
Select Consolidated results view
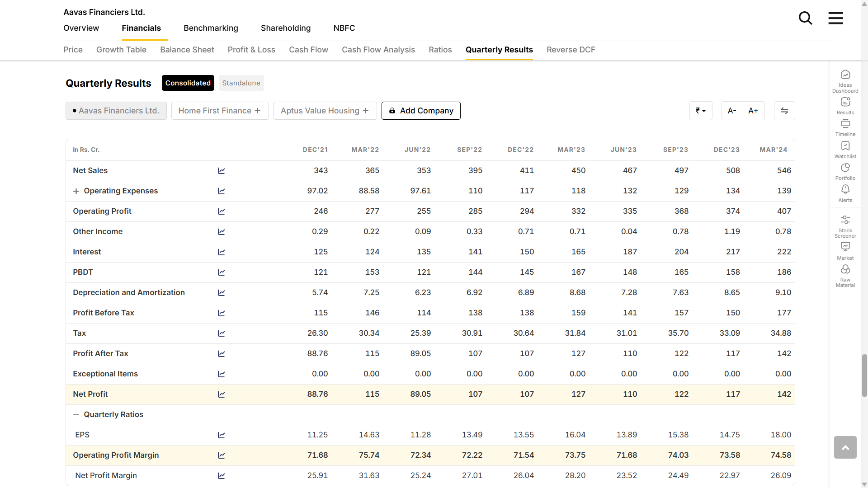pos(188,83)
